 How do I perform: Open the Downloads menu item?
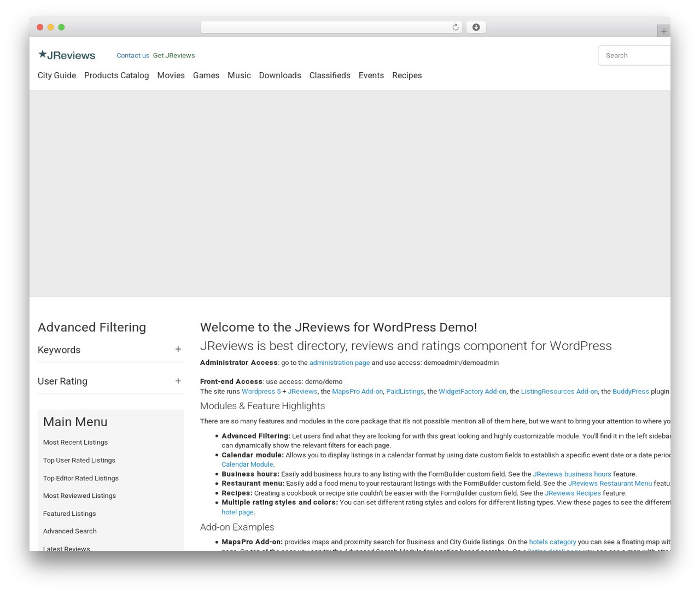pos(280,75)
